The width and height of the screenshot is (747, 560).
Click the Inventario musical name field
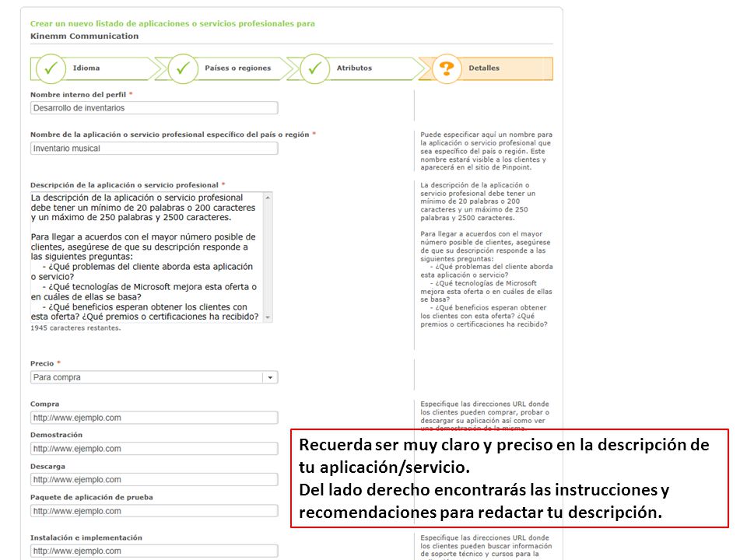pos(154,148)
